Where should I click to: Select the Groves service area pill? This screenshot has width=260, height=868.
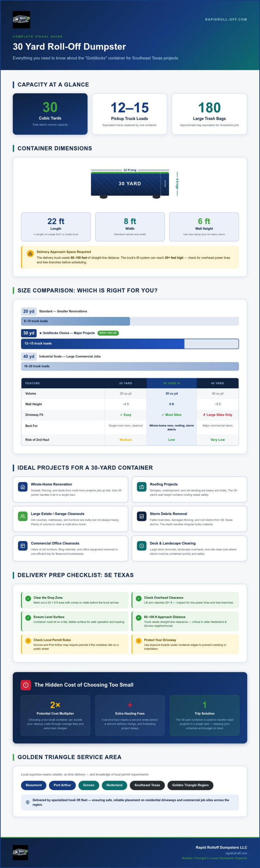[89, 785]
